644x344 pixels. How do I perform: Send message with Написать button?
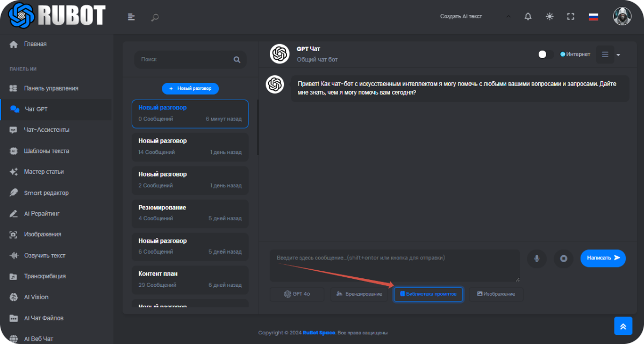(x=603, y=258)
